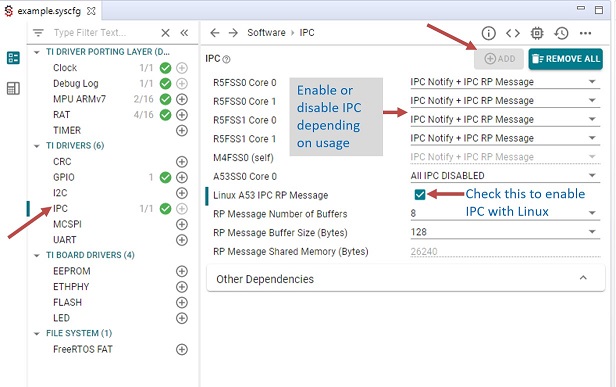Collapse the TI DRIVERS (6) group

click(x=37, y=146)
